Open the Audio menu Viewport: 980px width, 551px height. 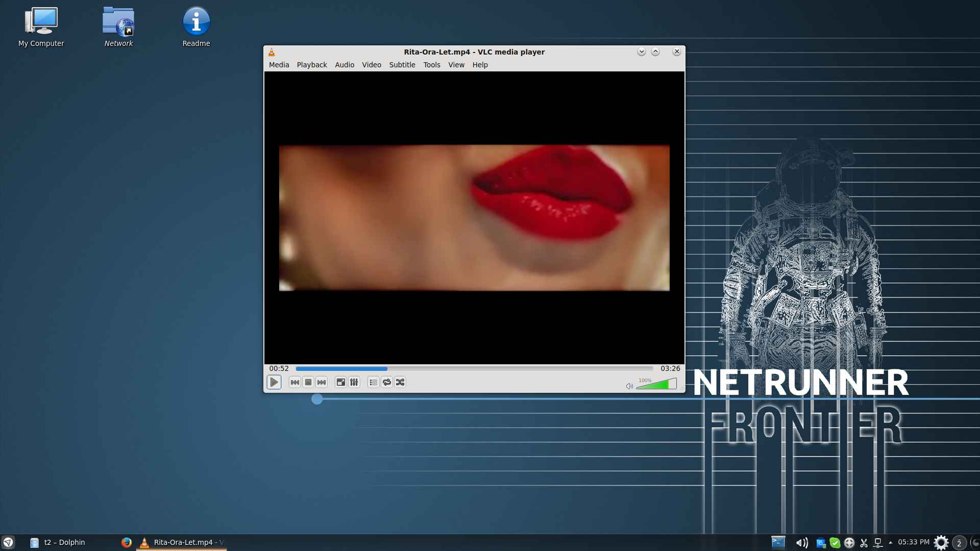coord(345,65)
